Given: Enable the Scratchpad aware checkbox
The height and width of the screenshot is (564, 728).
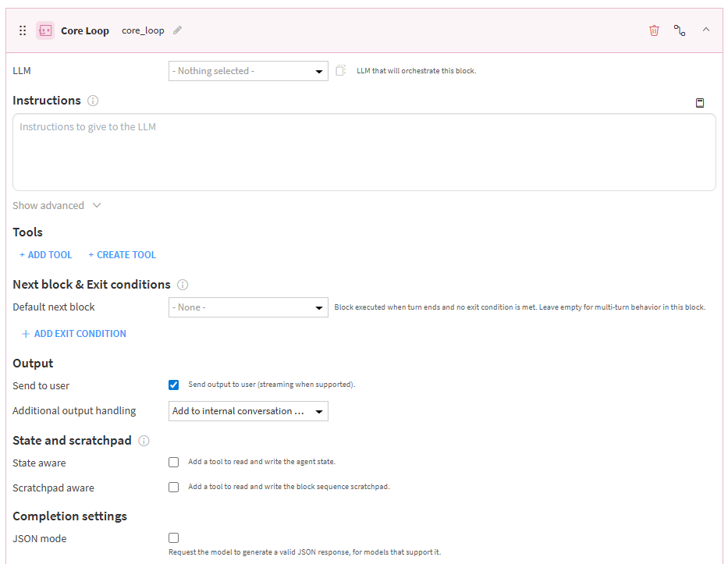Looking at the screenshot, I should click(x=174, y=487).
